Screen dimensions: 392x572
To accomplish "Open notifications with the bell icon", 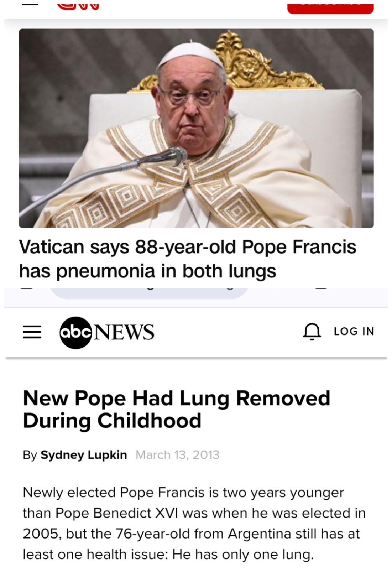I will pos(312,332).
